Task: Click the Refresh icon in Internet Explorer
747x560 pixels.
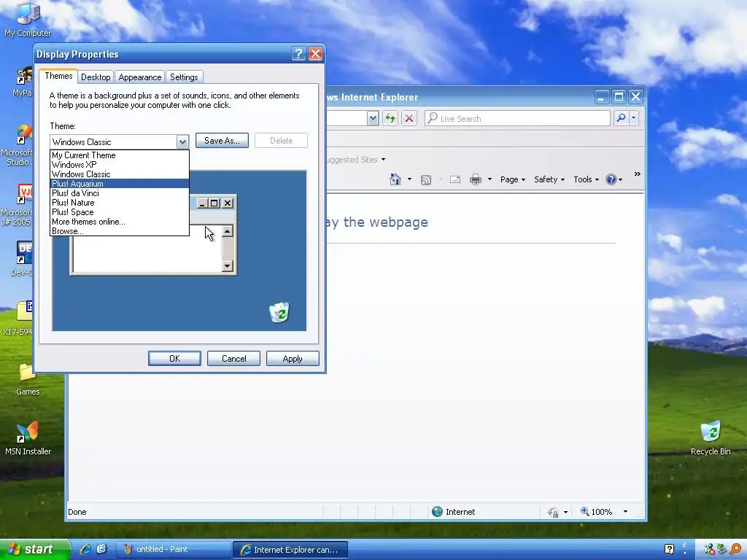Action: [390, 118]
